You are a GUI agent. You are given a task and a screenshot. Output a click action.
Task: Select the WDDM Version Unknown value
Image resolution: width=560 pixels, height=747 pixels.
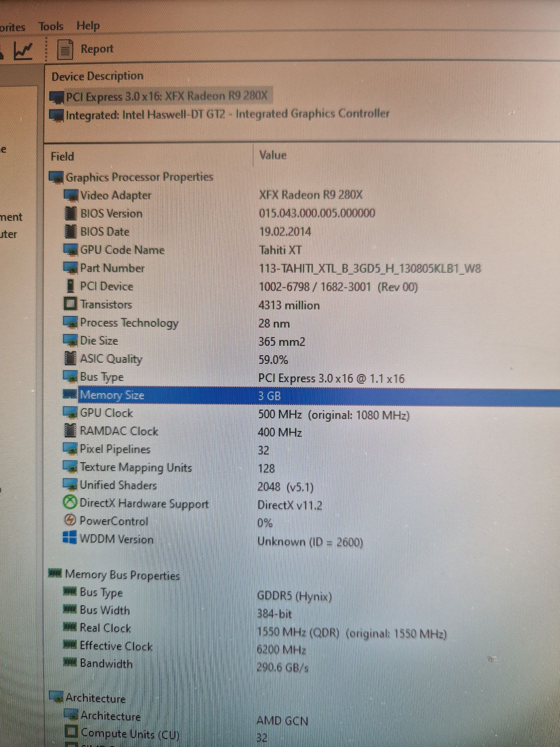pos(310,542)
